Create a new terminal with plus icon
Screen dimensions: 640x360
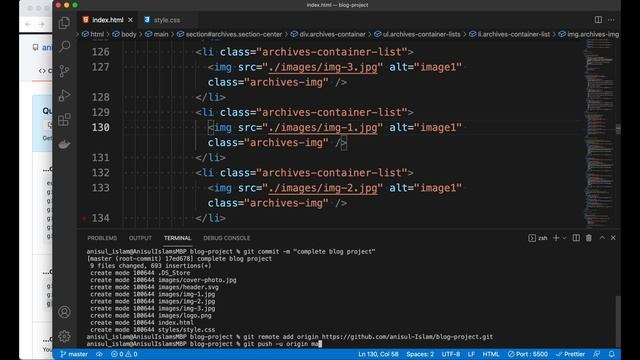[x=556, y=238]
